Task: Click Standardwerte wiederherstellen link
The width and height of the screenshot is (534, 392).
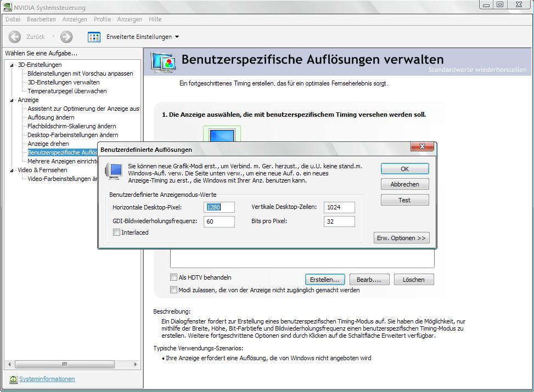Action: pyautogui.click(x=477, y=70)
